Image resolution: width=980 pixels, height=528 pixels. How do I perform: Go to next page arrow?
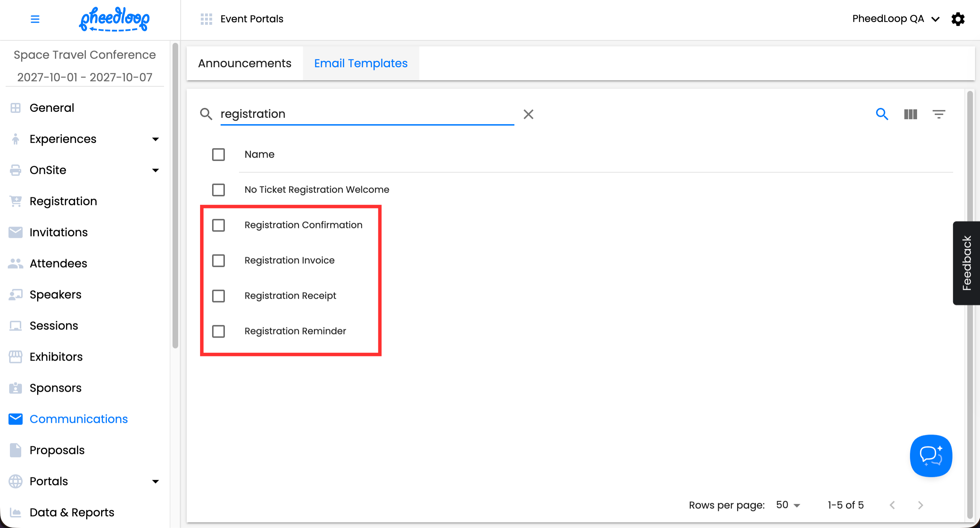pyautogui.click(x=920, y=505)
